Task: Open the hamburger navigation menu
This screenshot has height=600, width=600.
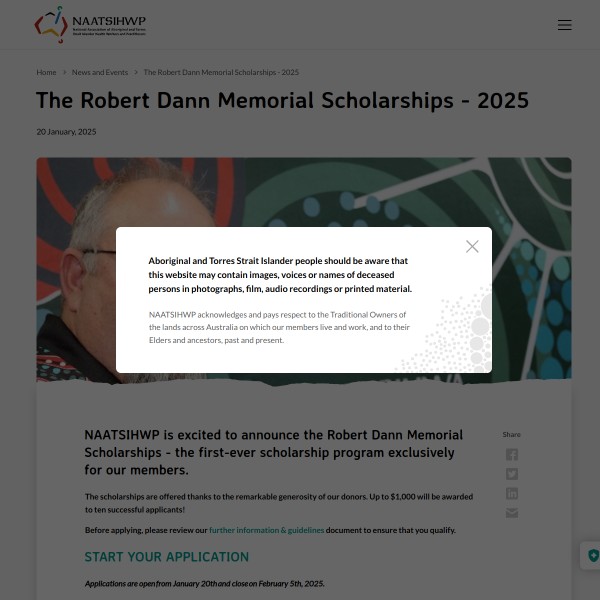Action: (x=565, y=25)
